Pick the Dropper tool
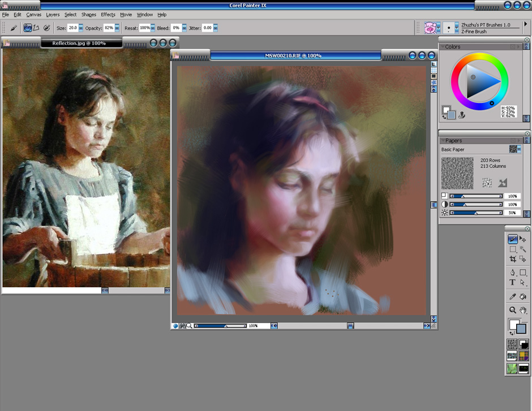 click(x=512, y=296)
